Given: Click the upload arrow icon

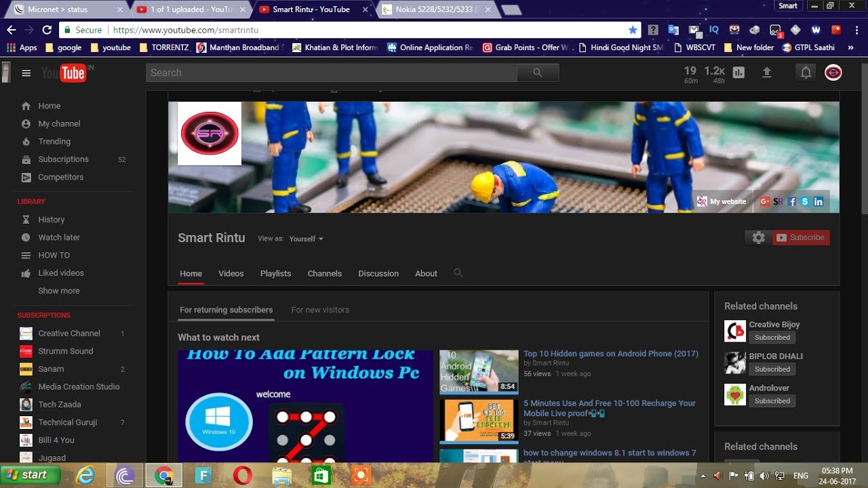Looking at the screenshot, I should click(767, 73).
